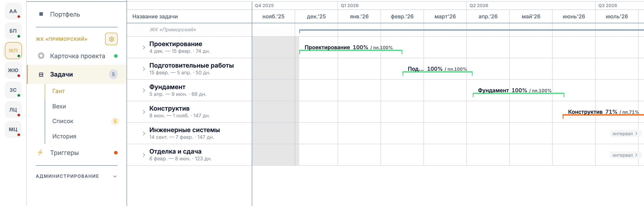Open the Портфель menu item

click(x=65, y=14)
